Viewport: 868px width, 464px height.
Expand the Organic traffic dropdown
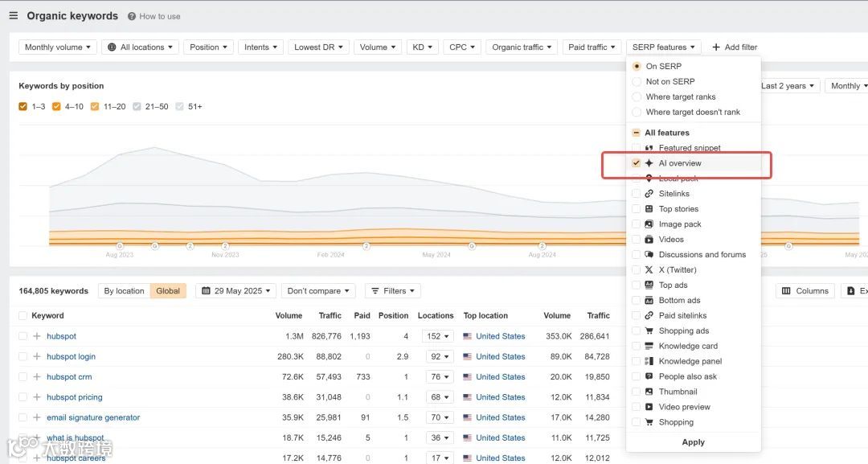(x=522, y=47)
